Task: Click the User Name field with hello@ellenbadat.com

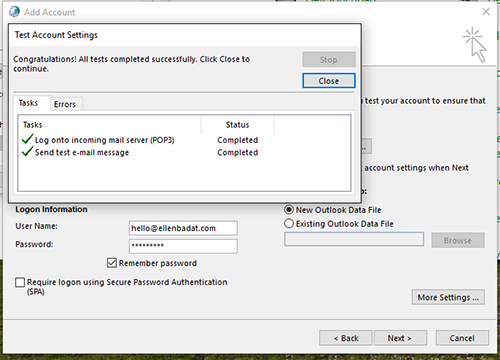Action: [x=183, y=228]
